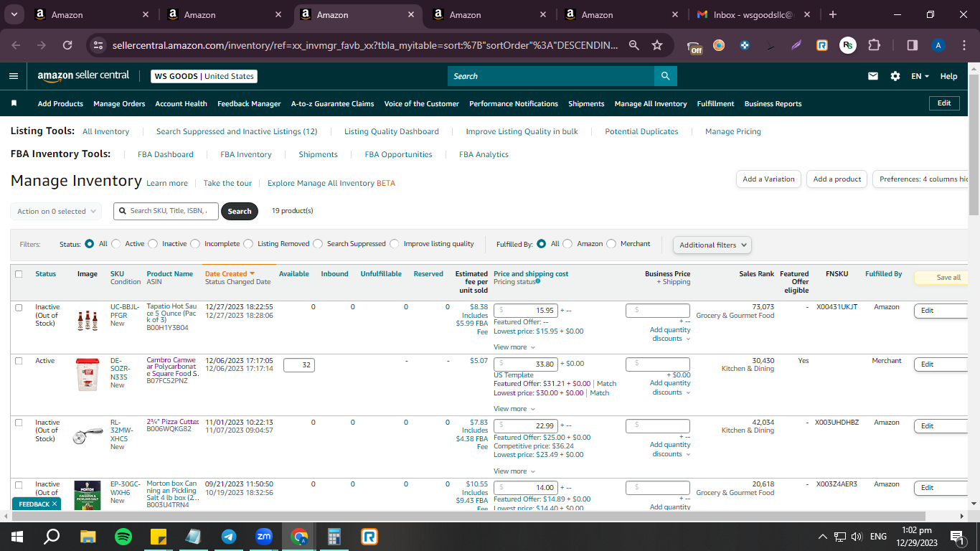The width and height of the screenshot is (980, 551).
Task: Open the Chrome tab search dropdown arrow
Action: click(x=14, y=14)
